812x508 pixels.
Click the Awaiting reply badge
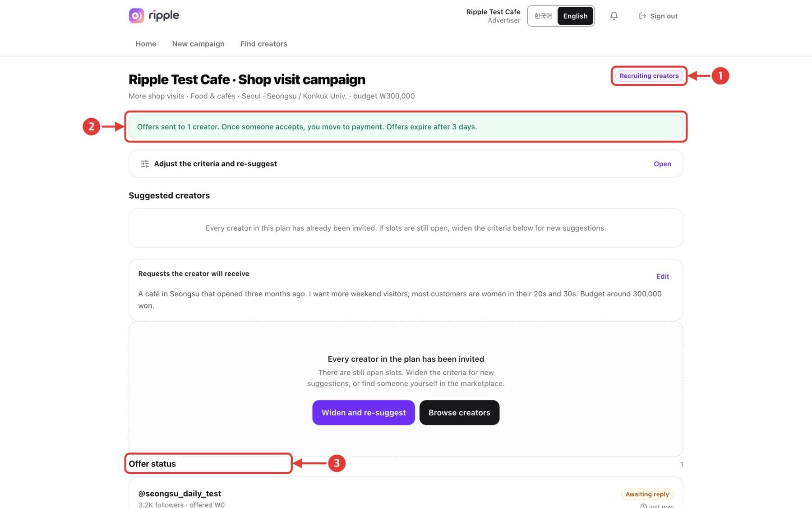[647, 494]
